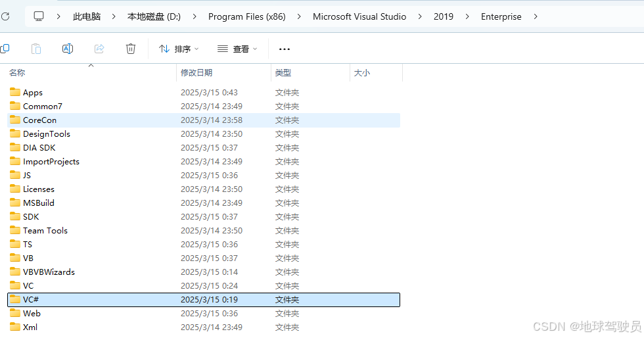Screen dimensions: 644x338
Task: Select the Licenses folder icon
Action: (x=15, y=188)
